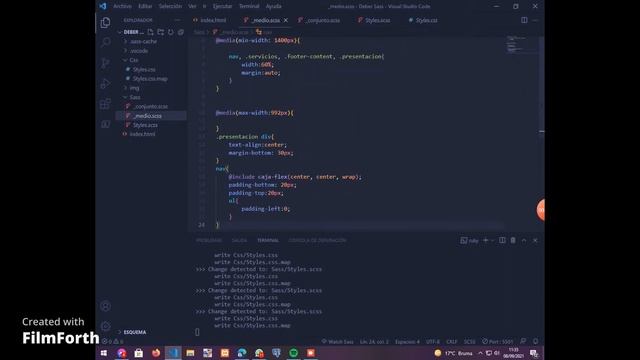Open the Ver menu
The image size is (640, 360).
click(192, 6)
